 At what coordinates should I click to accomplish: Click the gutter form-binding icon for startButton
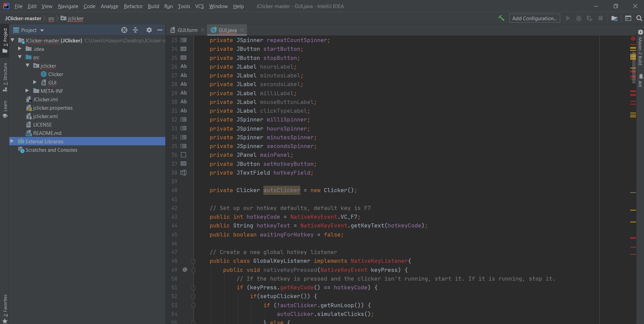[x=183, y=49]
